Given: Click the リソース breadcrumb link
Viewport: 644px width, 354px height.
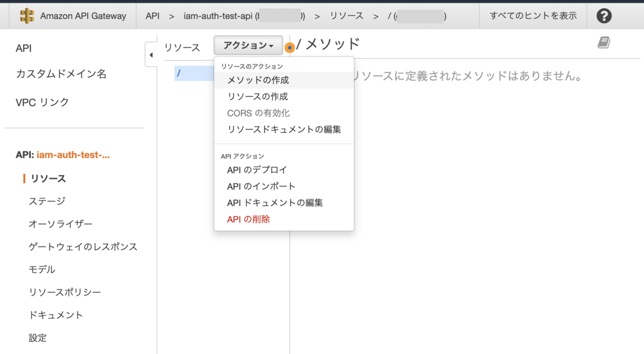Looking at the screenshot, I should click(347, 16).
